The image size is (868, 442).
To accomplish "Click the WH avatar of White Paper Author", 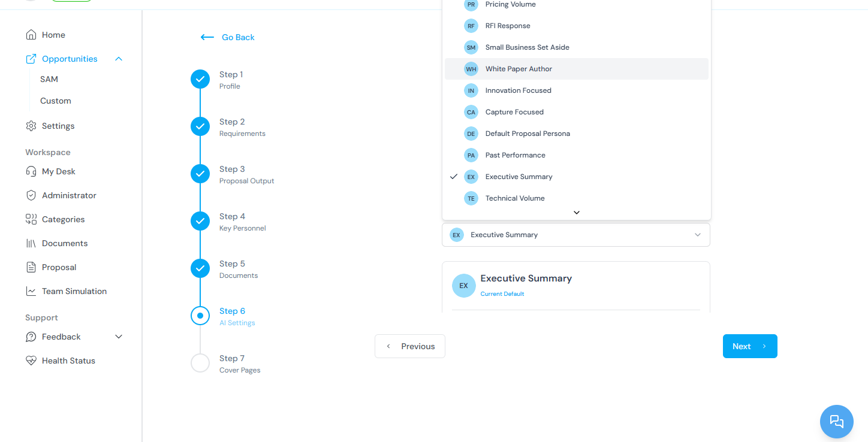I will point(471,69).
